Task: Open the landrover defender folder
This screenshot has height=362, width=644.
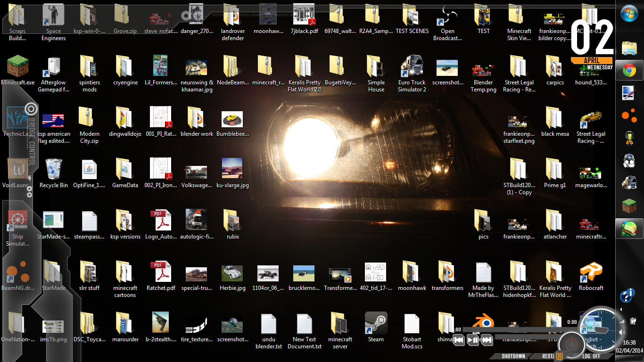Action: 232,23
